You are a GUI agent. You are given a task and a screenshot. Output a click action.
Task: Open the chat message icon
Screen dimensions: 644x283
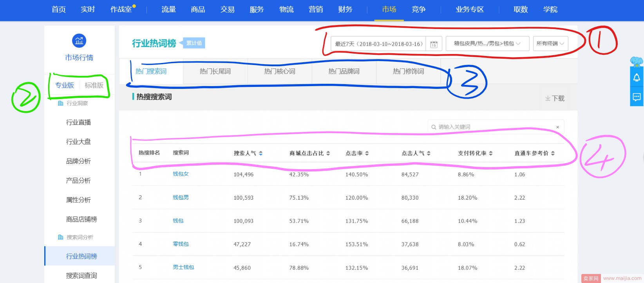point(637,97)
